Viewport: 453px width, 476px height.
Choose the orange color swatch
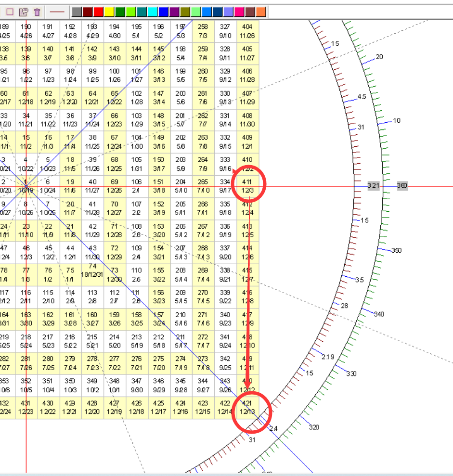point(261,12)
